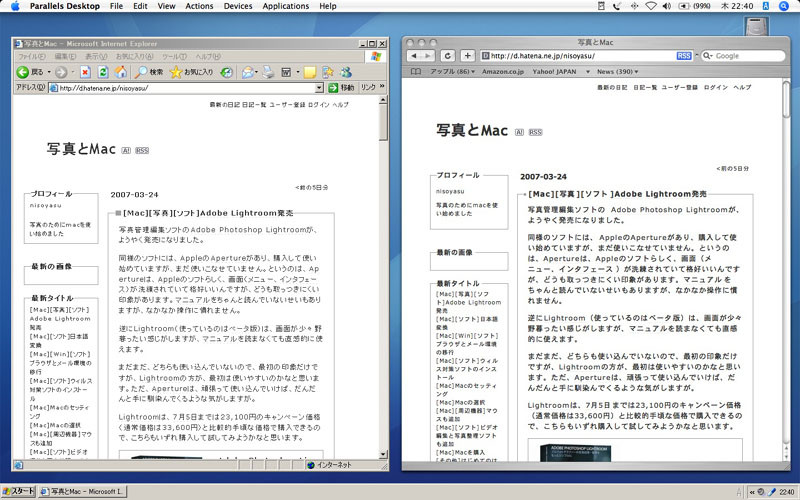Open the Edit icon dropdown arrow in IE
Viewport: 800px width, 500px height.
(x=297, y=72)
